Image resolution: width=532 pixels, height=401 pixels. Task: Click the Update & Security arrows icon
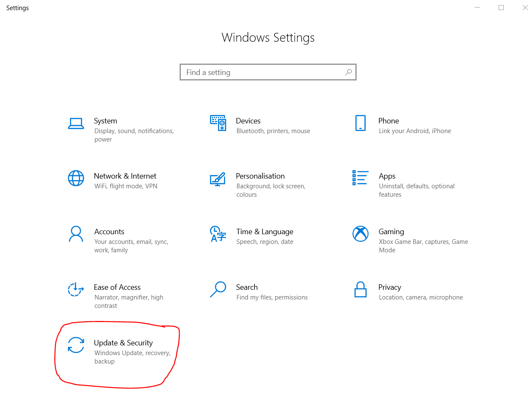click(76, 345)
